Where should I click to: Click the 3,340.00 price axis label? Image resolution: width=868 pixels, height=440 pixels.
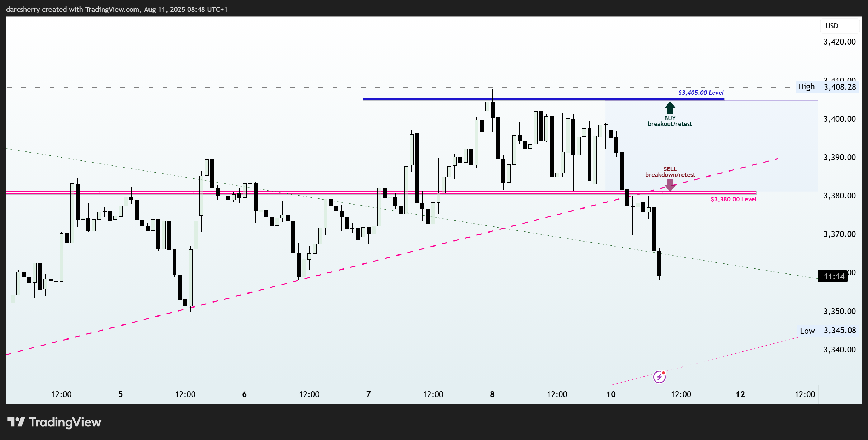coord(839,350)
